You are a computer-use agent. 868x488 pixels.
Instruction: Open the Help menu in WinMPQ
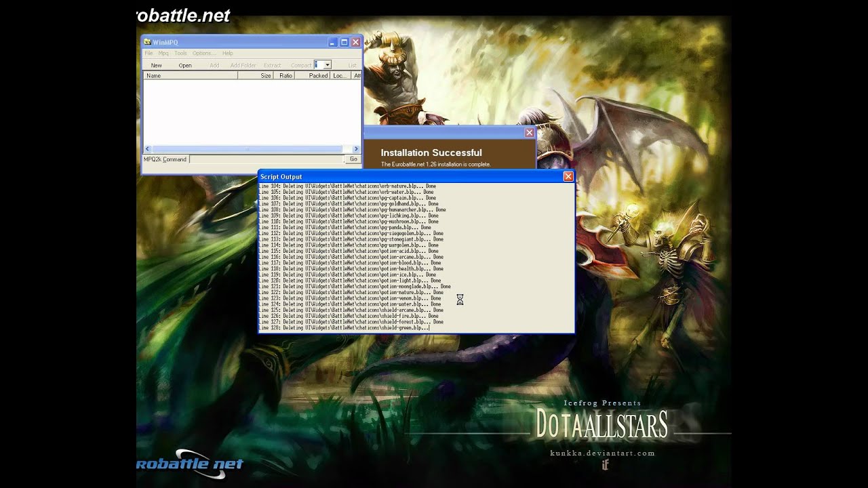click(227, 54)
